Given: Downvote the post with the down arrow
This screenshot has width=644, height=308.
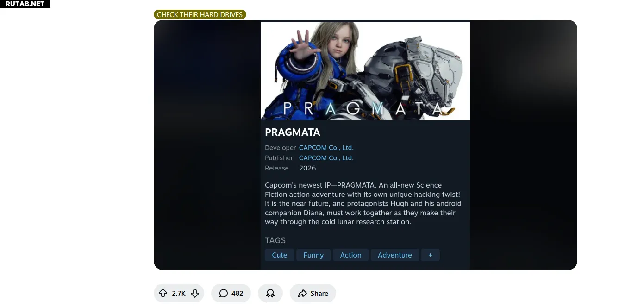Looking at the screenshot, I should click(195, 293).
